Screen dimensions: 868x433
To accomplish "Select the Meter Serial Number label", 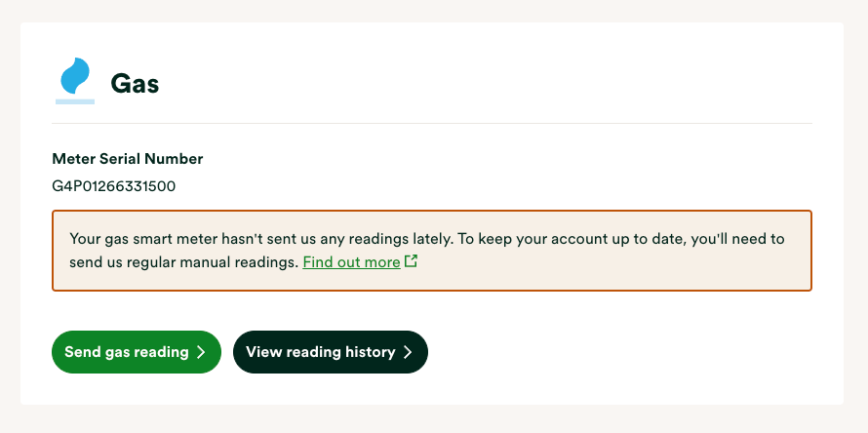I will point(128,159).
